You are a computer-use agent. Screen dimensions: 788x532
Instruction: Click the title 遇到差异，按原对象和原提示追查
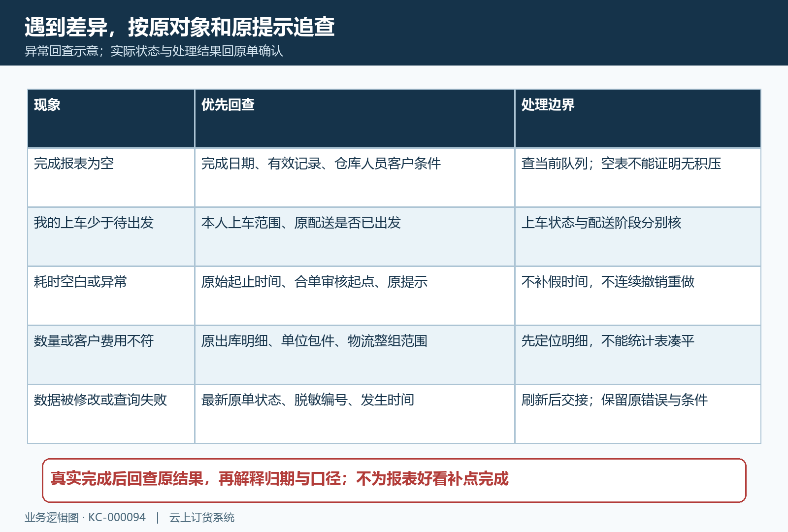tap(180, 27)
